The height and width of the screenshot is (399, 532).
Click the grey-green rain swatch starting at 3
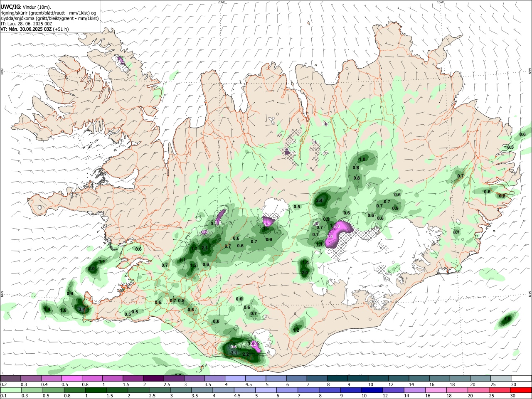(x=180, y=390)
